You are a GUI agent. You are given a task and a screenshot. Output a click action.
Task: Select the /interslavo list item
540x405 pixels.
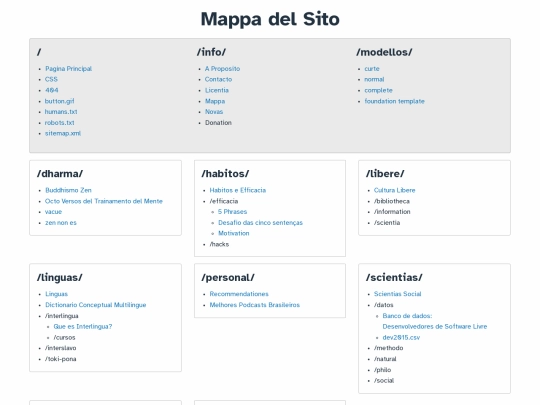coord(61,348)
